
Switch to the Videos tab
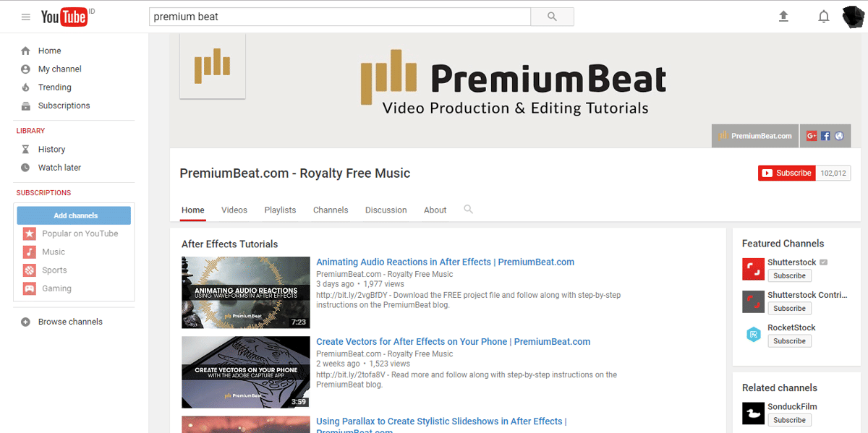234,210
